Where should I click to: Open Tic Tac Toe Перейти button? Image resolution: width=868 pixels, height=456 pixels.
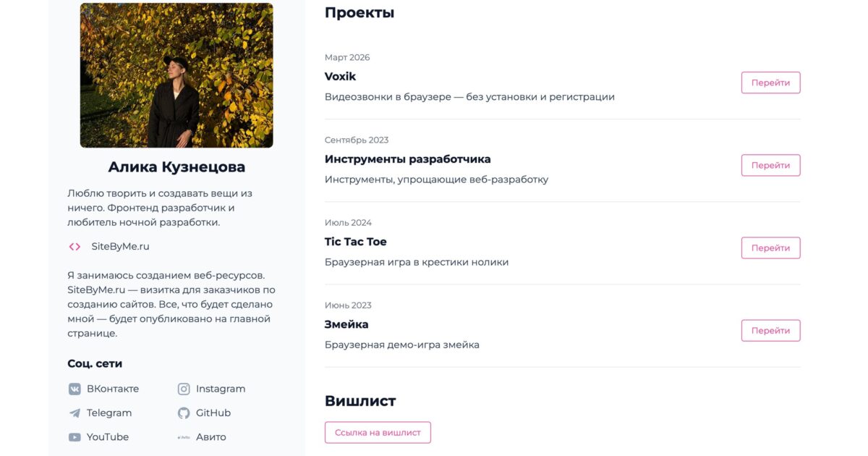click(x=770, y=248)
